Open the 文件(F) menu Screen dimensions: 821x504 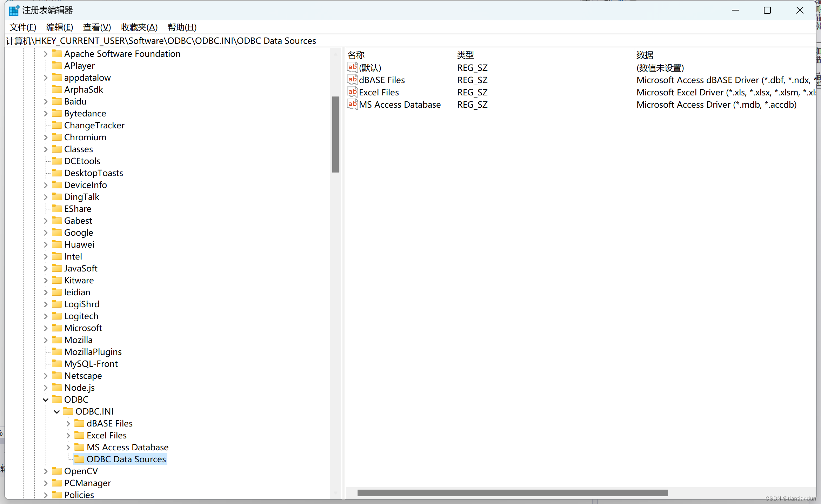(23, 27)
